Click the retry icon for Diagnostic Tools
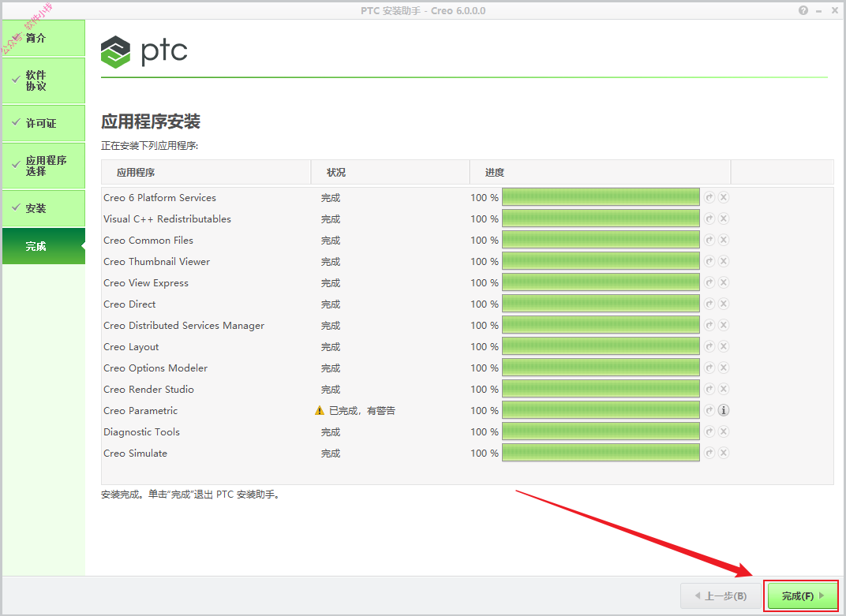Image resolution: width=846 pixels, height=616 pixels. click(709, 431)
